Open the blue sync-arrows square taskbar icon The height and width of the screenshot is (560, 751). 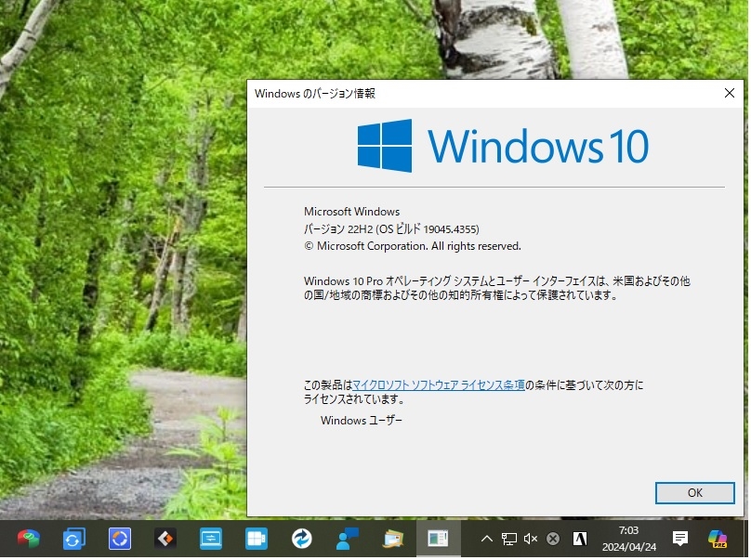click(x=74, y=540)
